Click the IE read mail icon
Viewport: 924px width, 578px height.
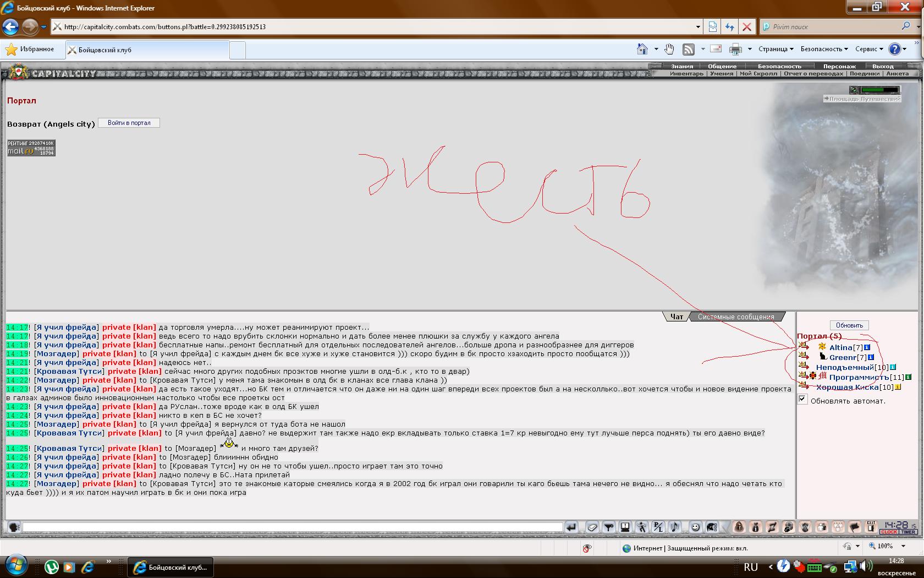coord(716,49)
